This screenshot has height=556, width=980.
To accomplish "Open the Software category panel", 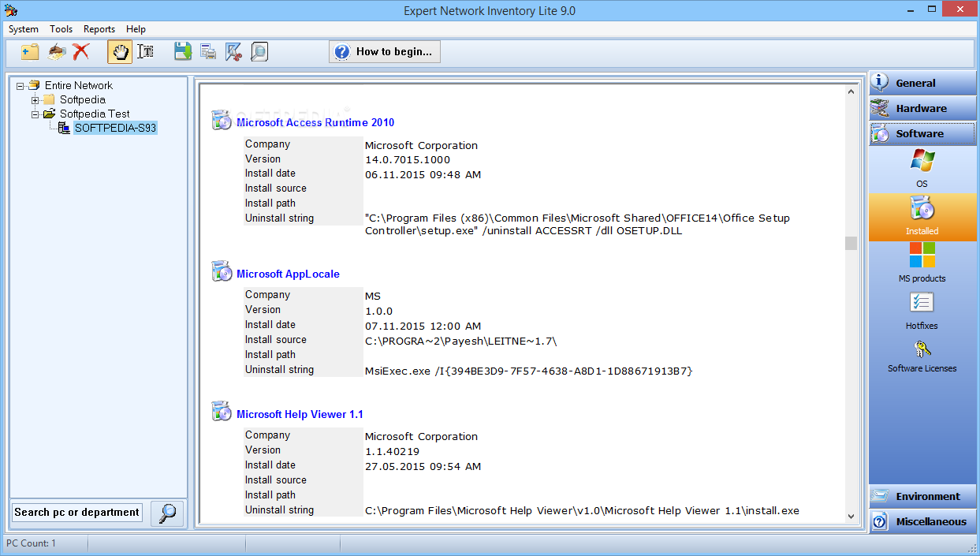I will pos(922,133).
